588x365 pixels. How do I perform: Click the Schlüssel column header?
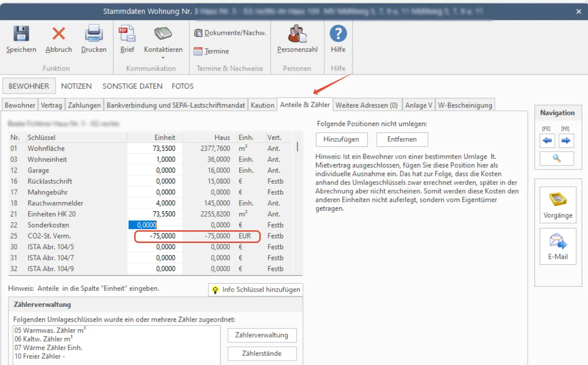click(x=76, y=137)
